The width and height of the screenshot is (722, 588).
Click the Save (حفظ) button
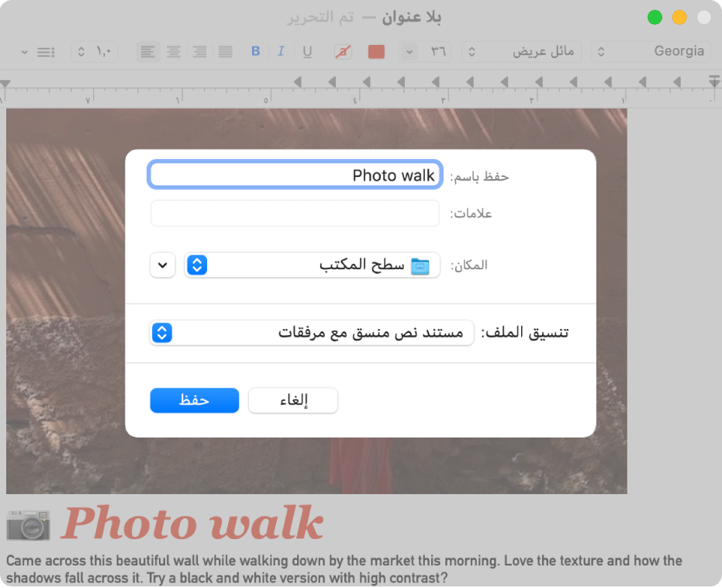coord(195,400)
